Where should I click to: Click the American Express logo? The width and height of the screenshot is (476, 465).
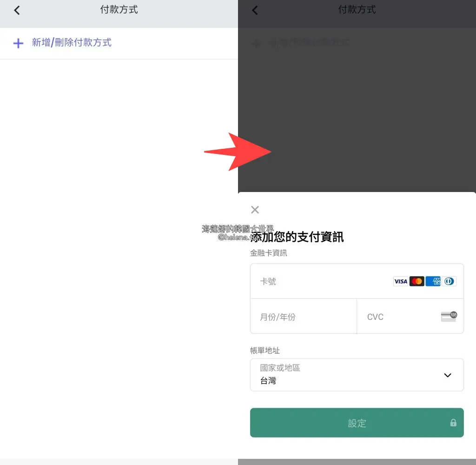(433, 281)
